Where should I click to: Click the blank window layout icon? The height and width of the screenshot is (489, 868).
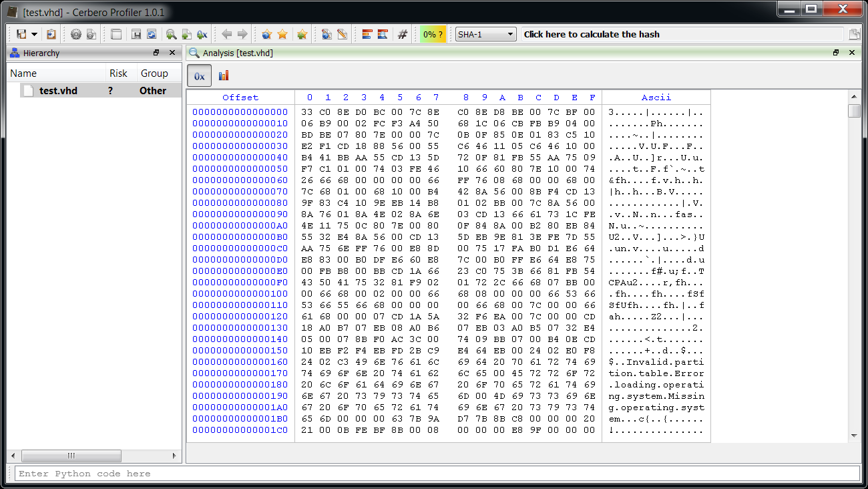(116, 34)
